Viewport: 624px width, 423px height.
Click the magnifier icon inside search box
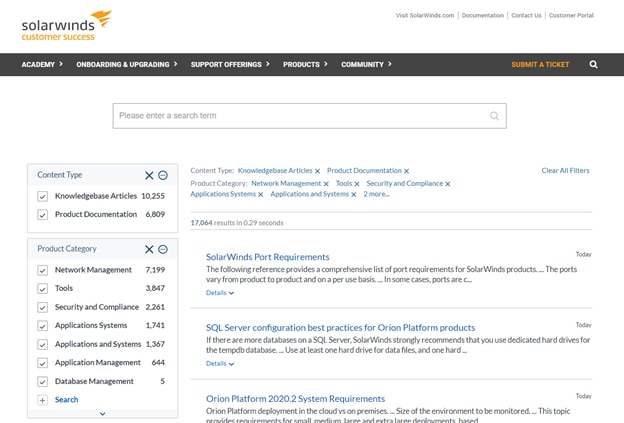[494, 116]
